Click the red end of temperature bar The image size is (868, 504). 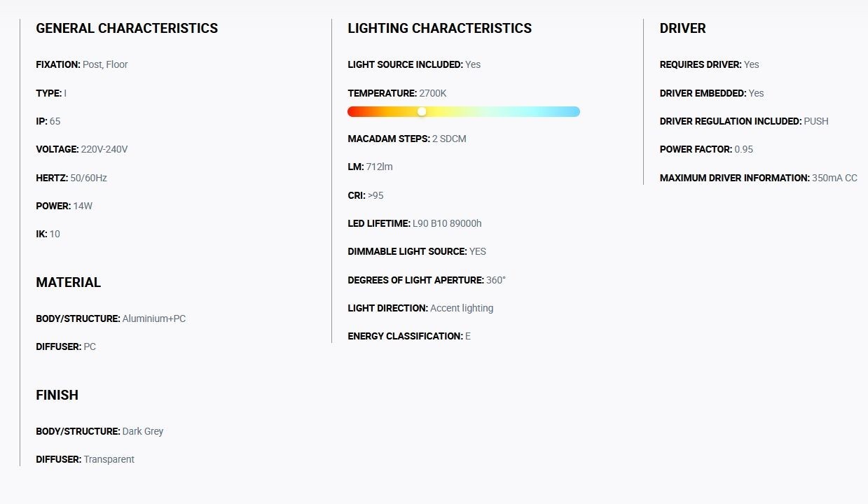coord(354,111)
